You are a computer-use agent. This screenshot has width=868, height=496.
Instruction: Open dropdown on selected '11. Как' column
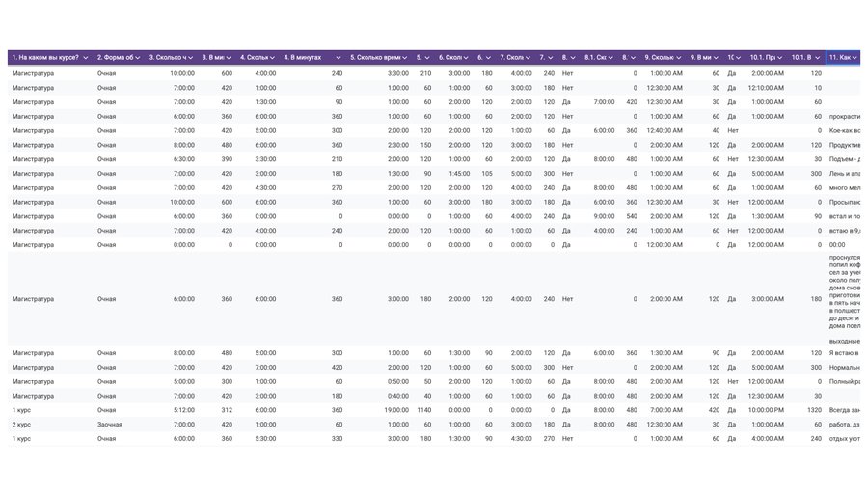[855, 58]
